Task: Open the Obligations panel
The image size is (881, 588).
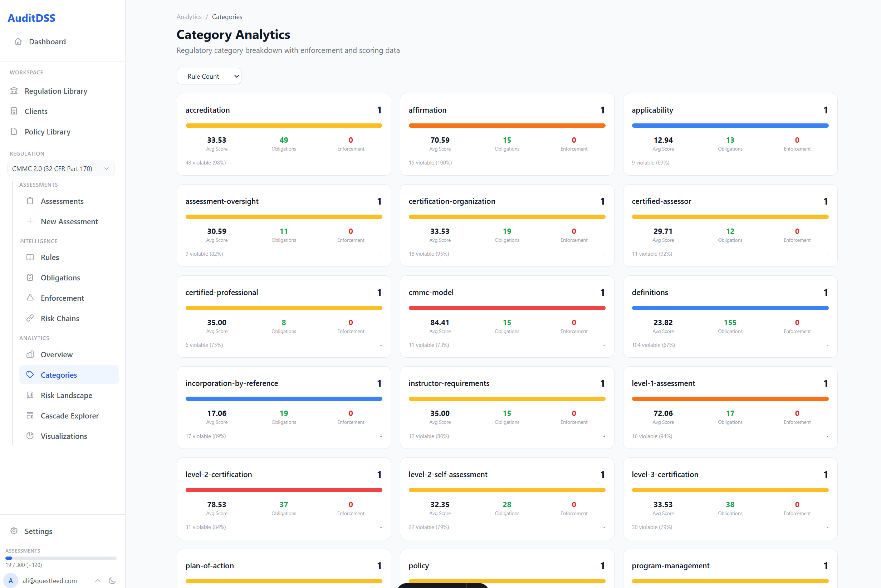Action: pos(61,278)
